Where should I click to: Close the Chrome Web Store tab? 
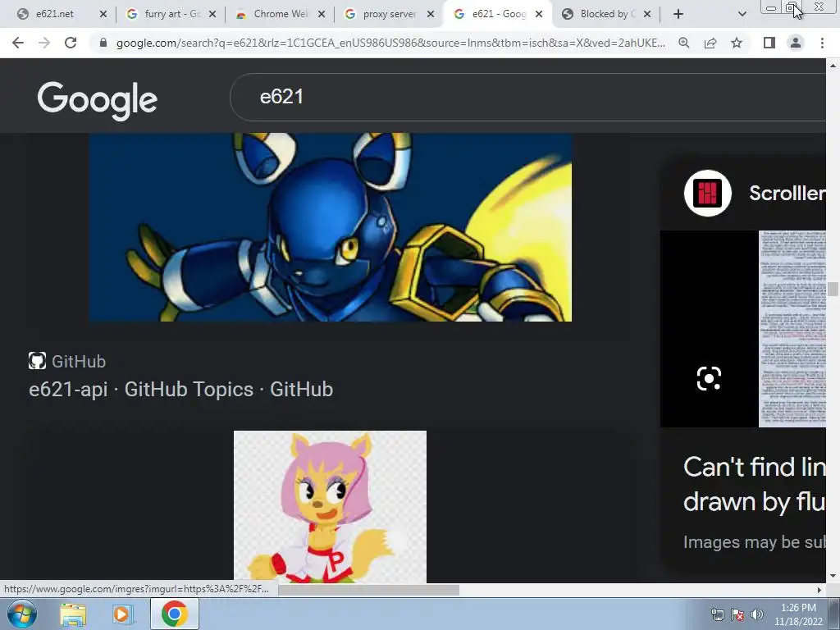click(322, 14)
